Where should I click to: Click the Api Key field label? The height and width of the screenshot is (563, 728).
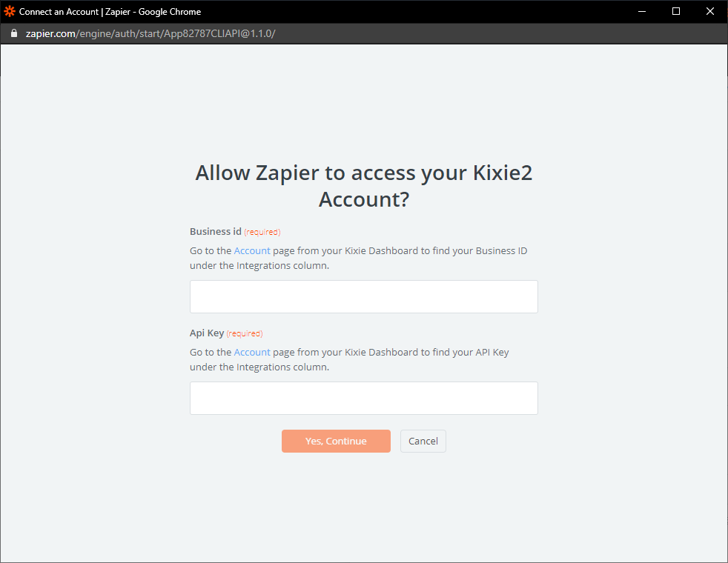[207, 333]
